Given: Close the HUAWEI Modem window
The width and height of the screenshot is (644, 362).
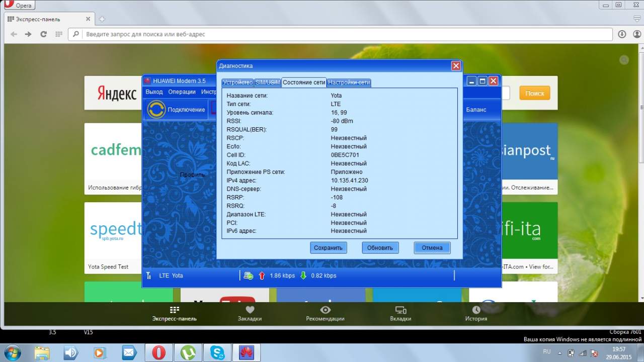Looking at the screenshot, I should coord(493,81).
